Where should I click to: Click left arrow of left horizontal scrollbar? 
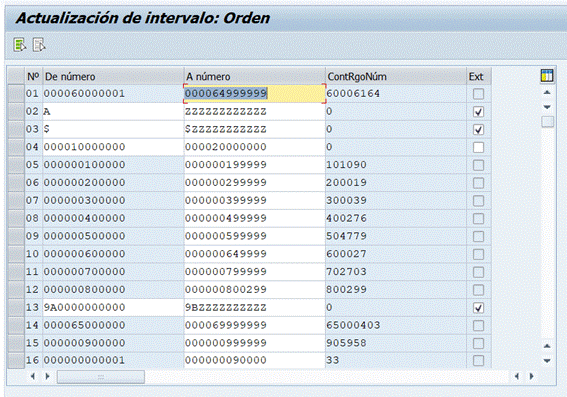[33, 376]
